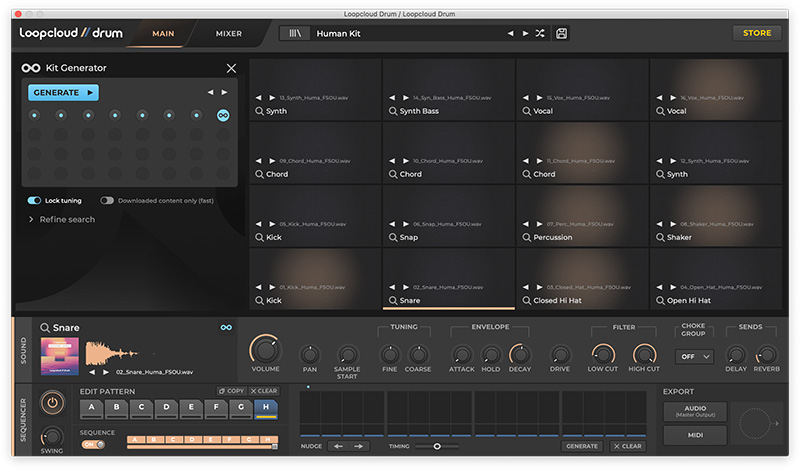Click the VOLUME knob
The width and height of the screenshot is (800, 470).
(265, 350)
